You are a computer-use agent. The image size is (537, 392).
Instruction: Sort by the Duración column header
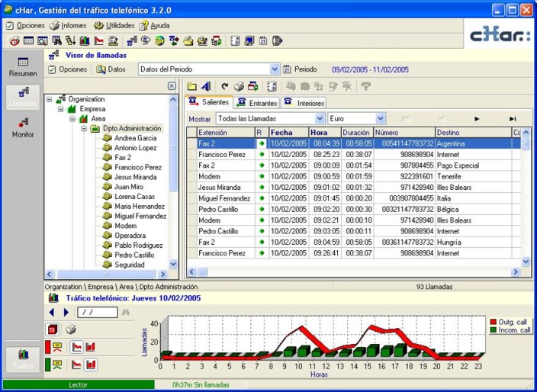(356, 133)
